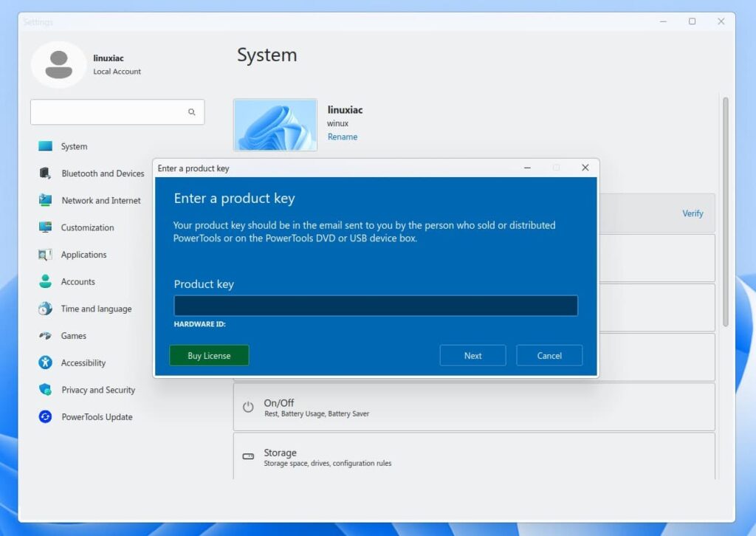Select the Games sidebar icon
Viewport: 756px width, 536px height.
click(x=44, y=336)
